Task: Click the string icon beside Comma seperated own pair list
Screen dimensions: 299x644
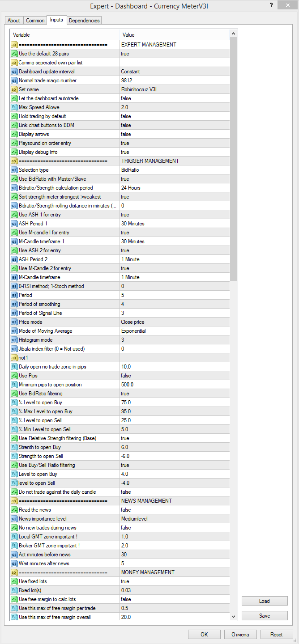Action: (x=14, y=63)
